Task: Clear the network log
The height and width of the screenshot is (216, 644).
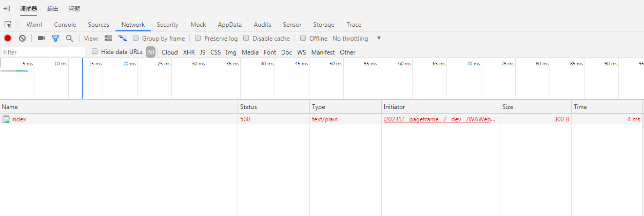Action: click(22, 38)
